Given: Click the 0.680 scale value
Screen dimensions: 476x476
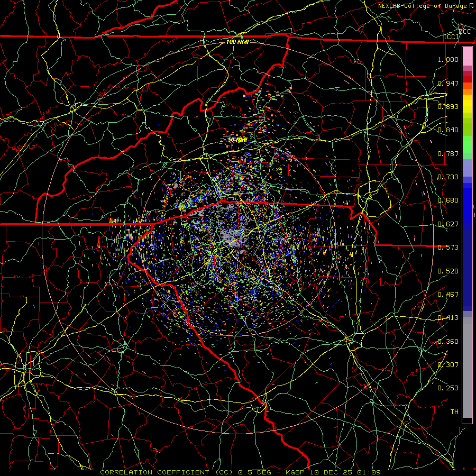Looking at the screenshot, I should point(448,200).
